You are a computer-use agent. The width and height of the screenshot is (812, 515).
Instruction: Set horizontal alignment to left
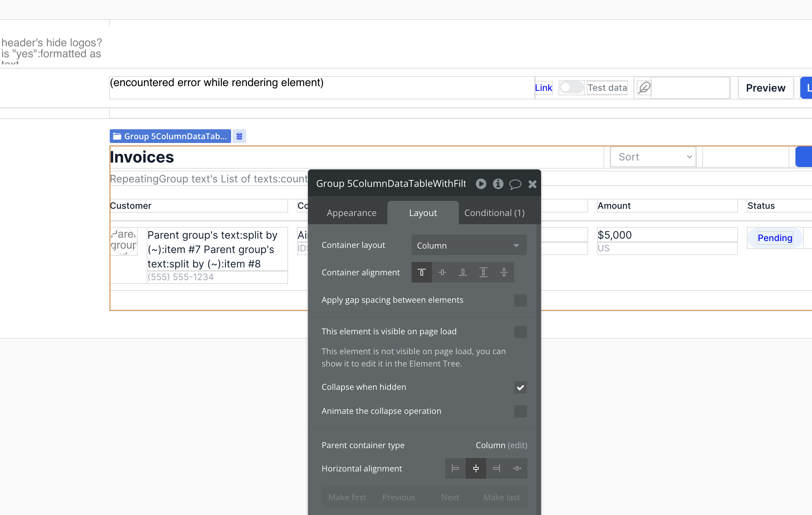pyautogui.click(x=455, y=468)
